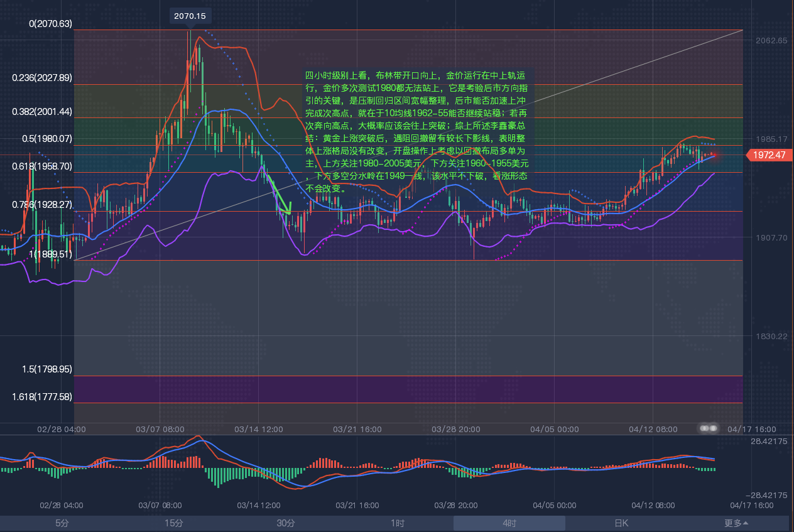The width and height of the screenshot is (794, 532).
Task: Click the 0.236(2027.89) retracement label
Action: 43,78
